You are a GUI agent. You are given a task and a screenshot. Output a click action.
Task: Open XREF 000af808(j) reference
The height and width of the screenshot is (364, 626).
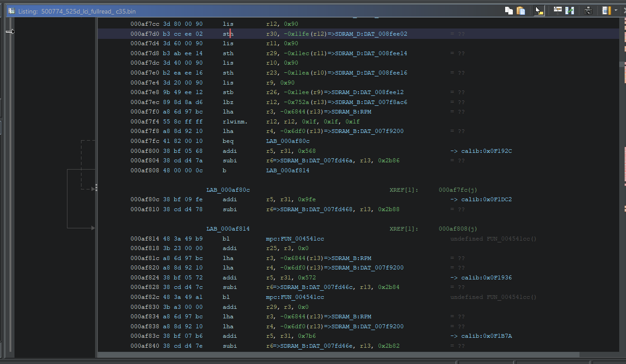pyautogui.click(x=458, y=229)
